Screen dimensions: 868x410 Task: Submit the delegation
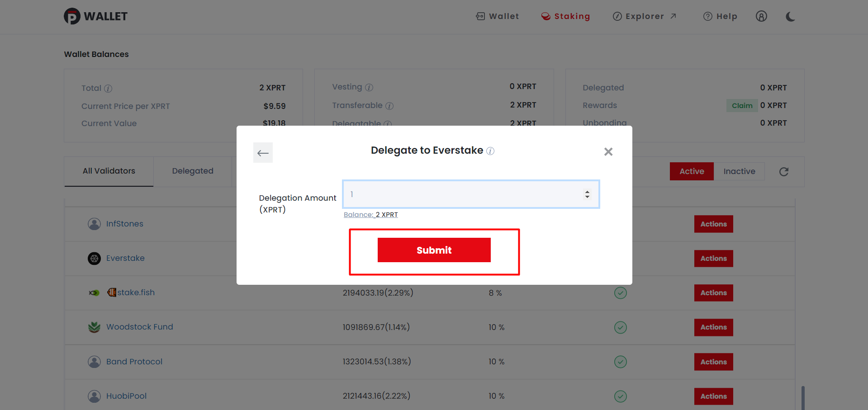[x=434, y=250]
